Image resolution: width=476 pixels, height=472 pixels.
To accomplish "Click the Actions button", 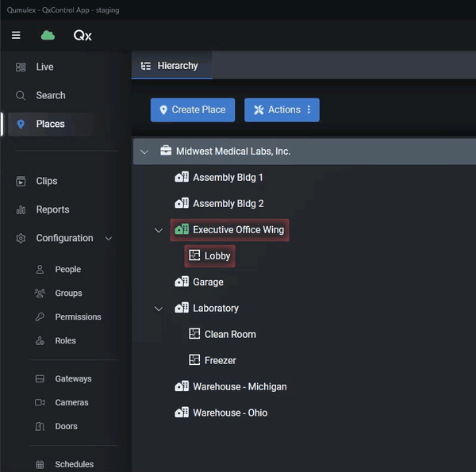I will click(282, 110).
